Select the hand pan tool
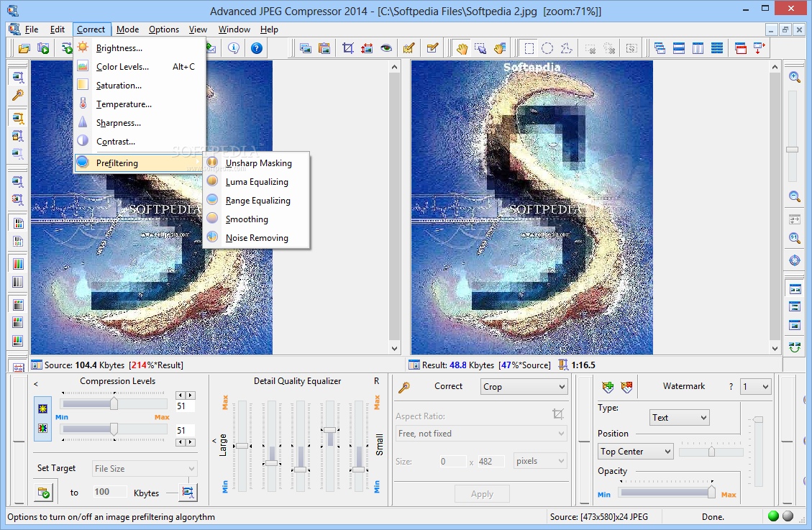812x530 pixels. [x=462, y=49]
